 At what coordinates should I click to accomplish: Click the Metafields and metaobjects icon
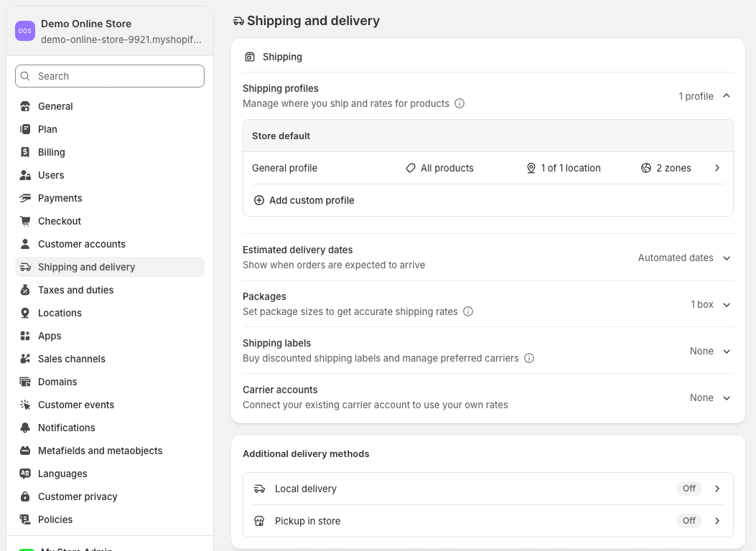click(25, 451)
